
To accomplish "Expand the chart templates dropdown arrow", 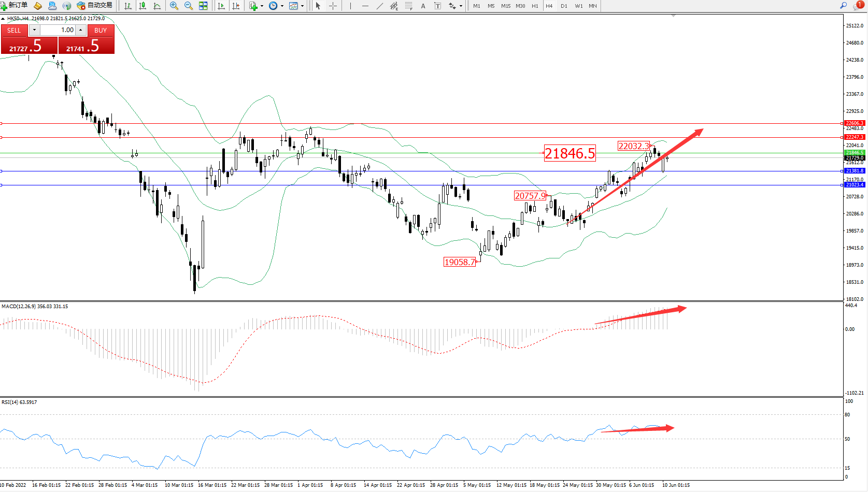I will [303, 6].
